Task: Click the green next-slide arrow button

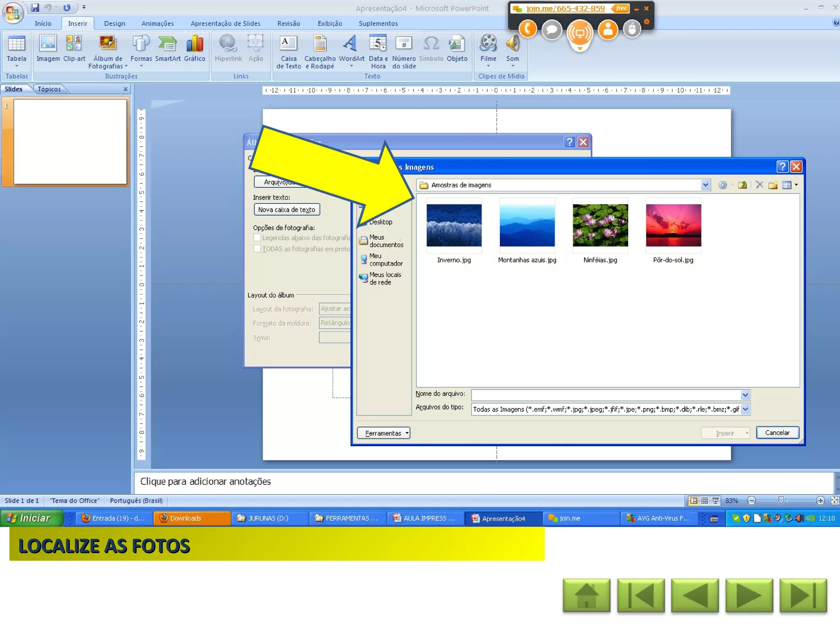Action: 749,595
